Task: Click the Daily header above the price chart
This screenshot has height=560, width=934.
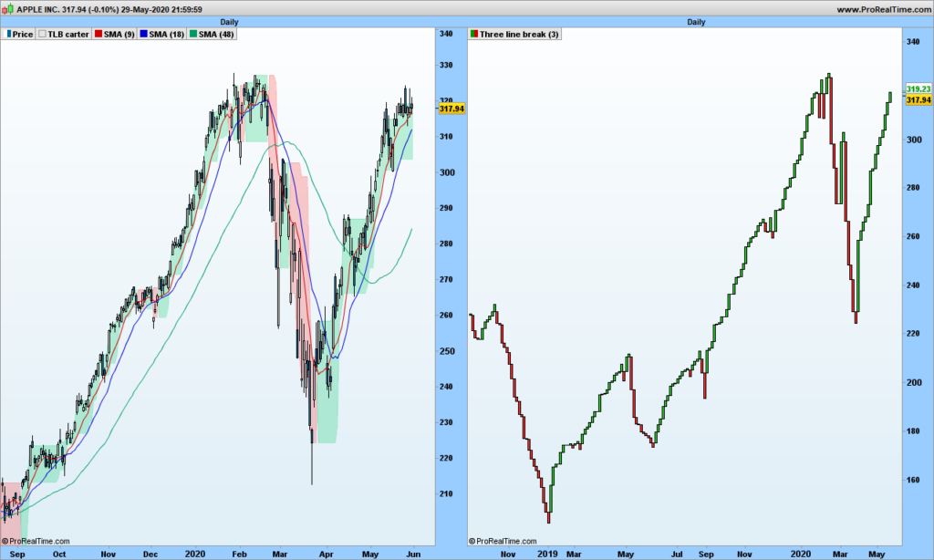Action: coord(229,22)
